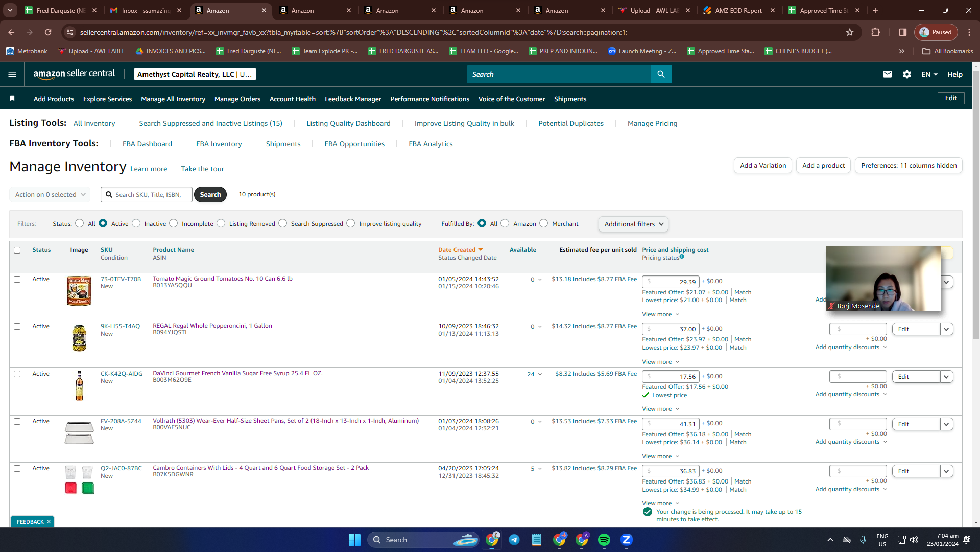Screen dimensions: 980x552
Task: Check the select-all products checkbox
Action: click(17, 250)
